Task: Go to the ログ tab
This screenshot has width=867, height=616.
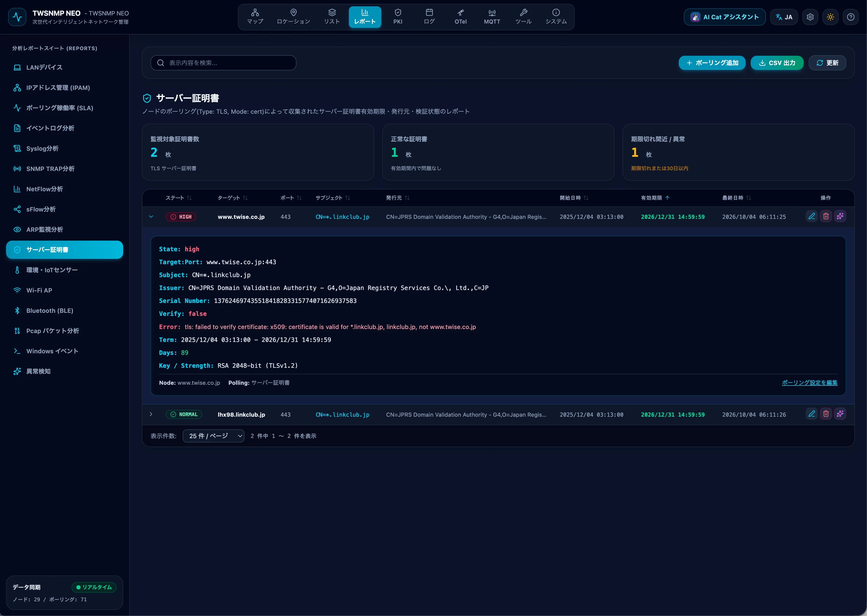Action: tap(429, 17)
